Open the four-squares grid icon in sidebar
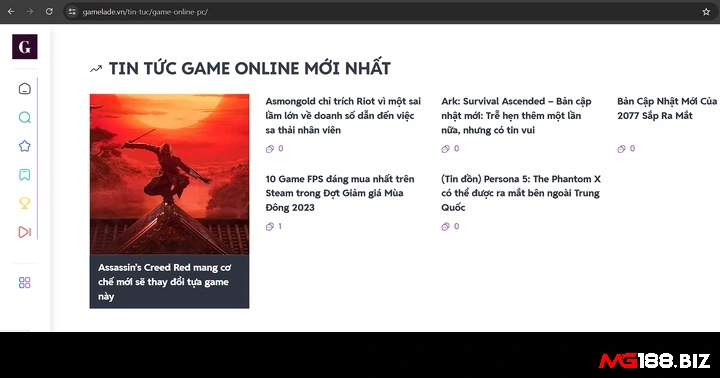This screenshot has width=720, height=378. [25, 282]
